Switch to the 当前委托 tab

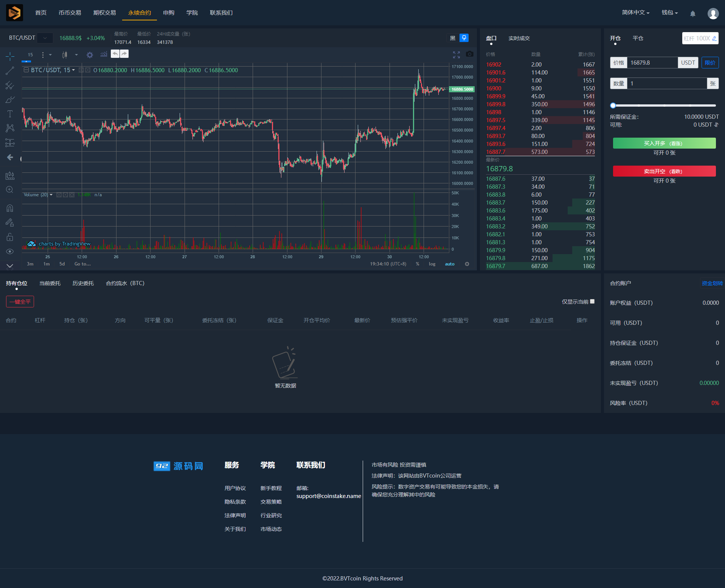50,283
